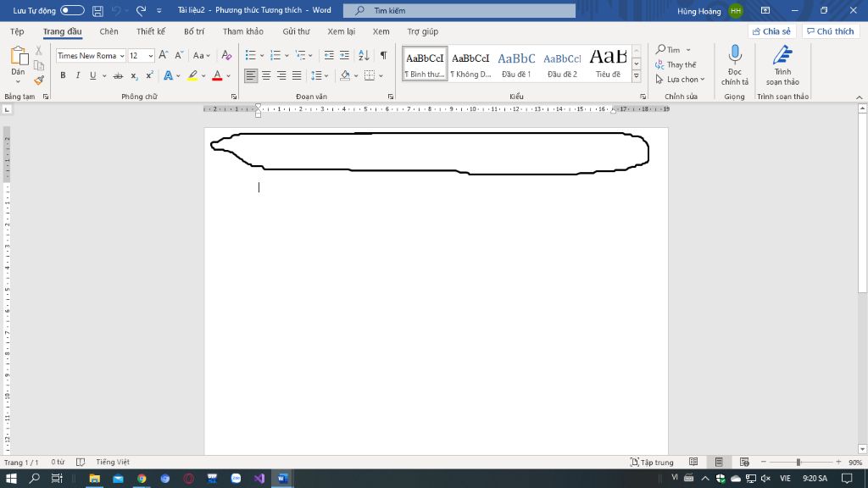Expand numbered list style dropdown
The image size is (868, 488).
click(287, 55)
